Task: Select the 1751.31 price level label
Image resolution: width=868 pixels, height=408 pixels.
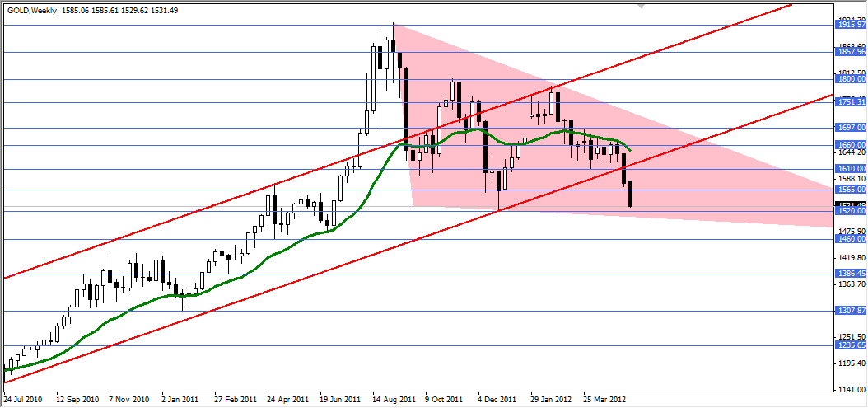Action: point(851,102)
